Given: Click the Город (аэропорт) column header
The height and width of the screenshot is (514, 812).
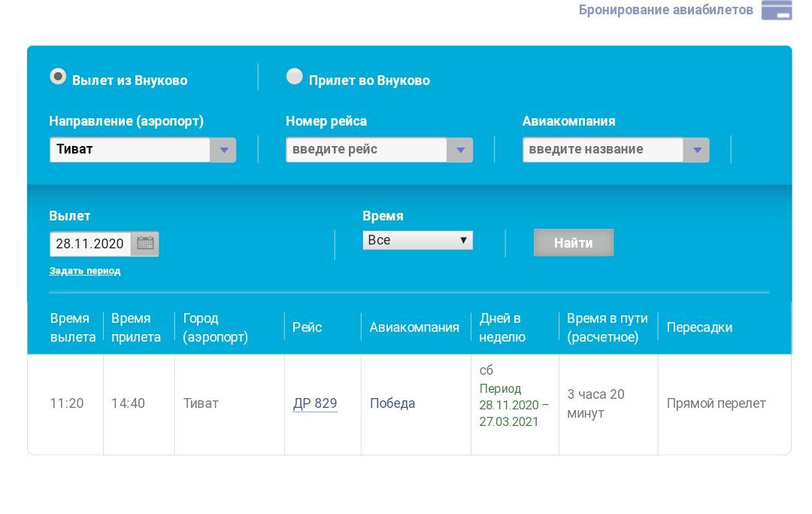Looking at the screenshot, I should 216,327.
